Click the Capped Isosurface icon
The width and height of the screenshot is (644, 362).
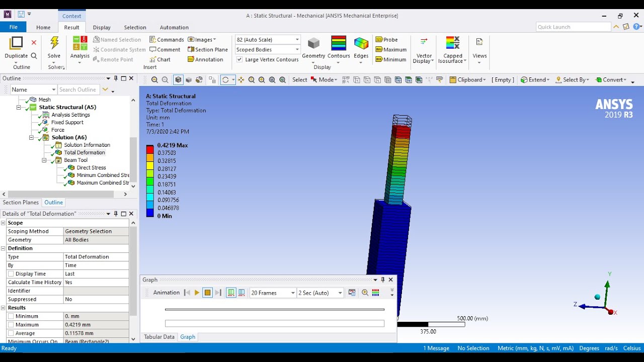[x=453, y=42]
